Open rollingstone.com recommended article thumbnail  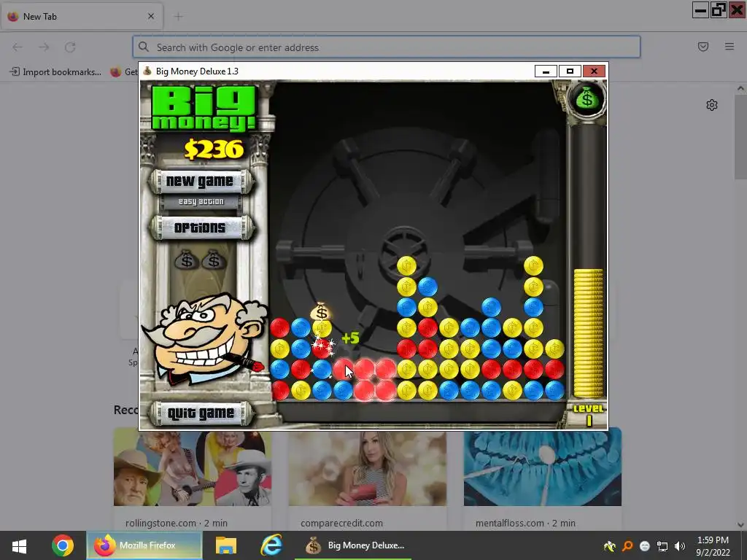(x=193, y=467)
